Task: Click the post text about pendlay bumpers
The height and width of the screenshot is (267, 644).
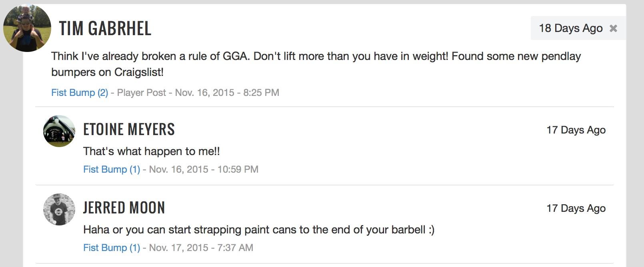Action: tap(316, 64)
